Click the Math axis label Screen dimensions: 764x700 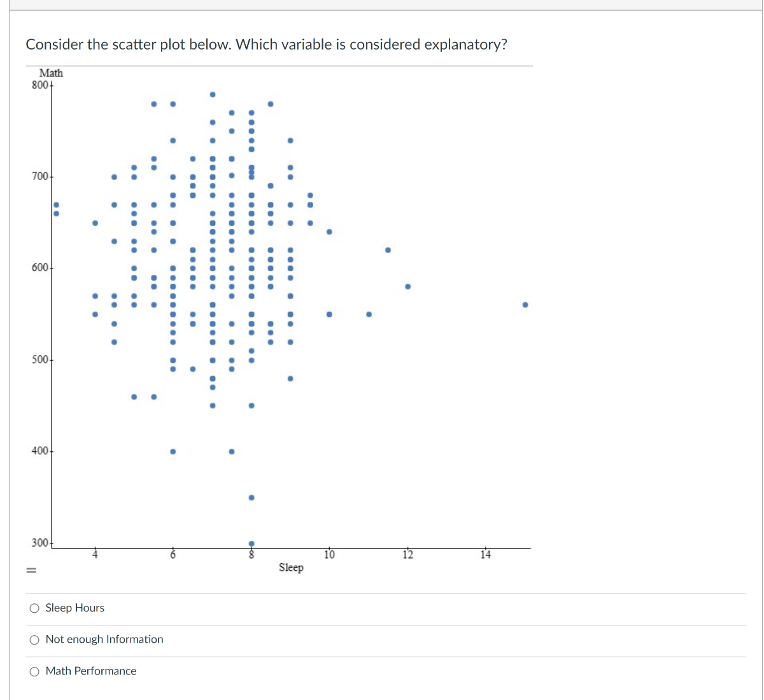[x=51, y=73]
